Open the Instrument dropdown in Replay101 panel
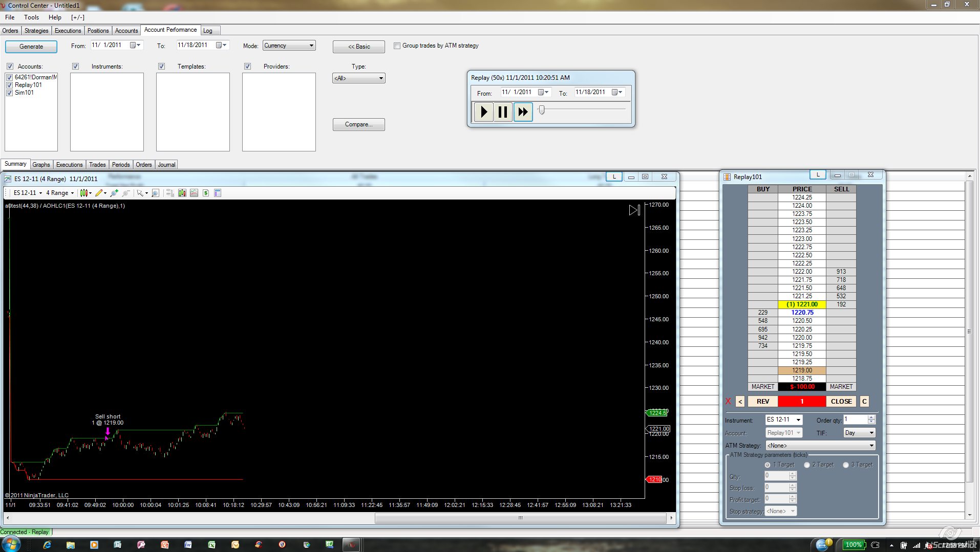Viewport: 980px width, 552px height. [x=784, y=419]
